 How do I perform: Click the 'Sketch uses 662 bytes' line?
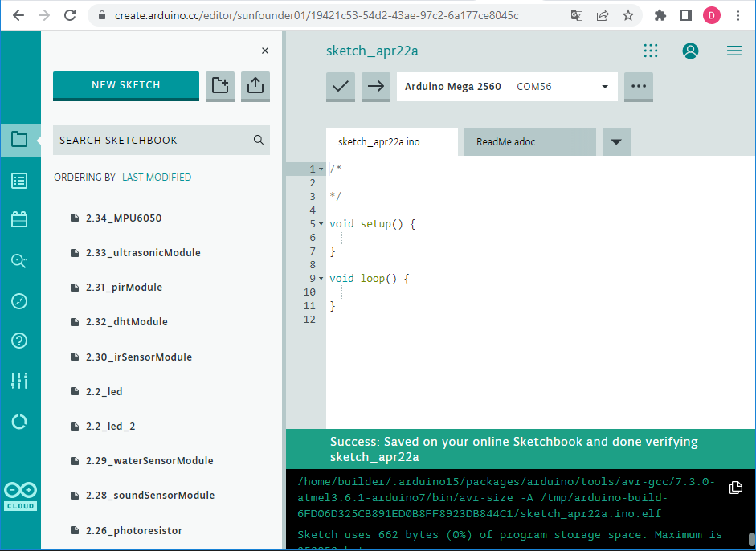509,535
